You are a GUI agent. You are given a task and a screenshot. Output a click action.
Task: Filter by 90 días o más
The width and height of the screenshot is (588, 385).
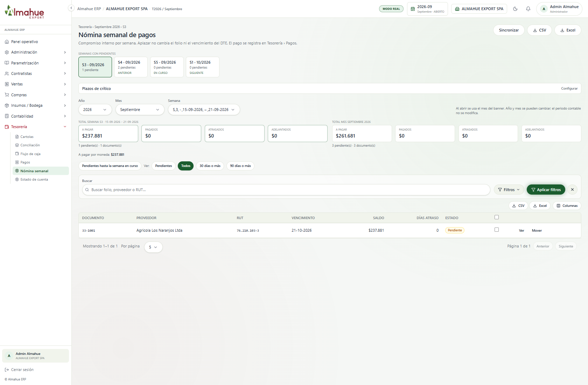coord(240,166)
